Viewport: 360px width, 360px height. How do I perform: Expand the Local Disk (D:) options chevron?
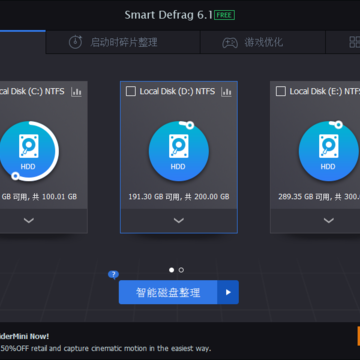point(179,220)
